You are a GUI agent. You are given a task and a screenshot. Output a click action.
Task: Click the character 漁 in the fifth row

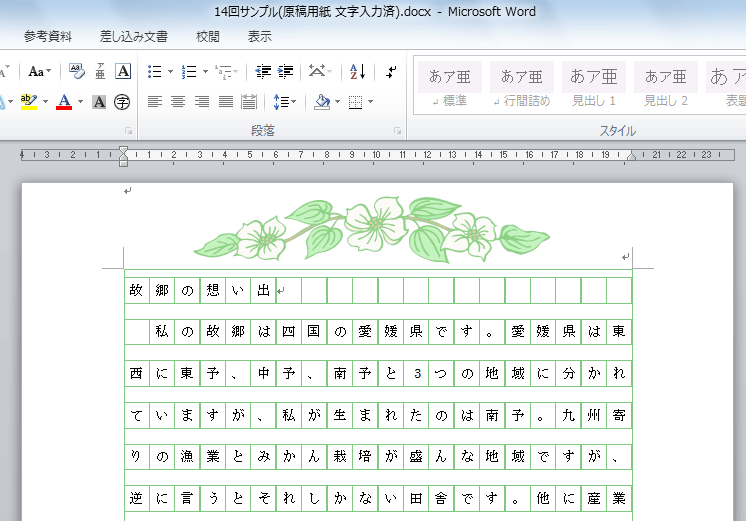pyautogui.click(x=187, y=457)
